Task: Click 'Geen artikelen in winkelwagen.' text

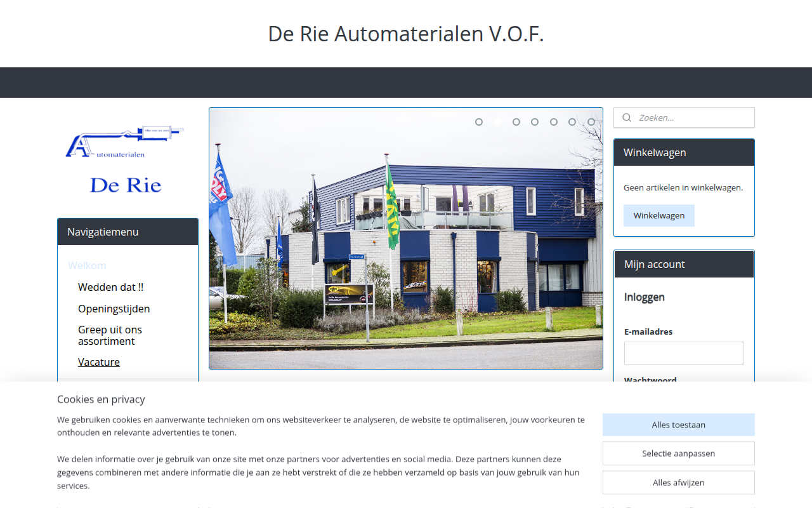Action: pos(683,187)
